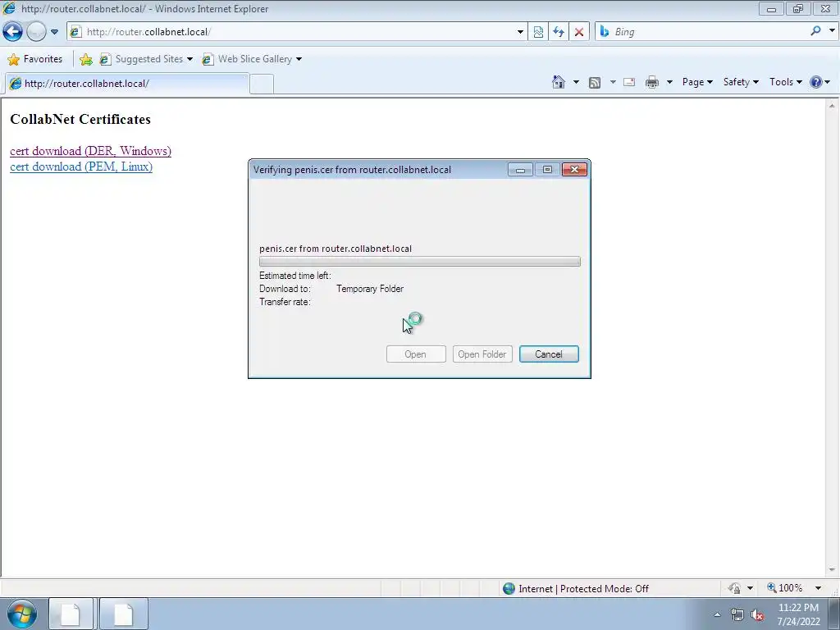
Task: Close the Verifying penis.cer dialog
Action: (574, 169)
